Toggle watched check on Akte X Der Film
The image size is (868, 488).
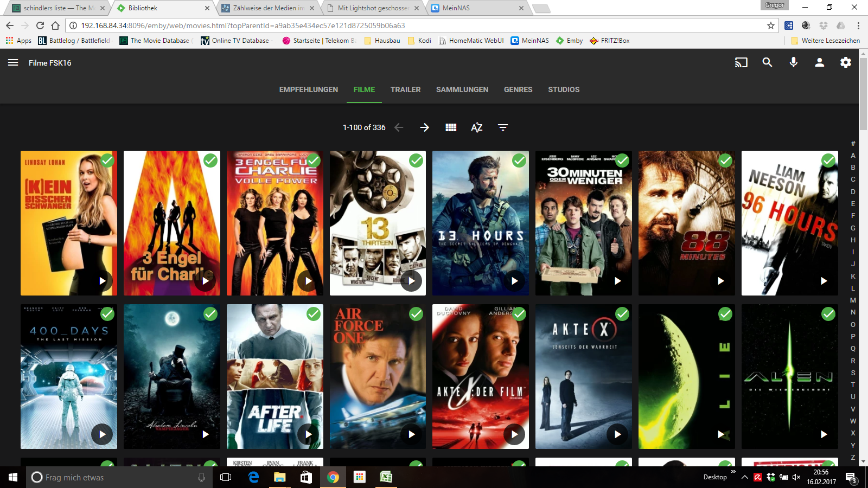[x=519, y=314]
